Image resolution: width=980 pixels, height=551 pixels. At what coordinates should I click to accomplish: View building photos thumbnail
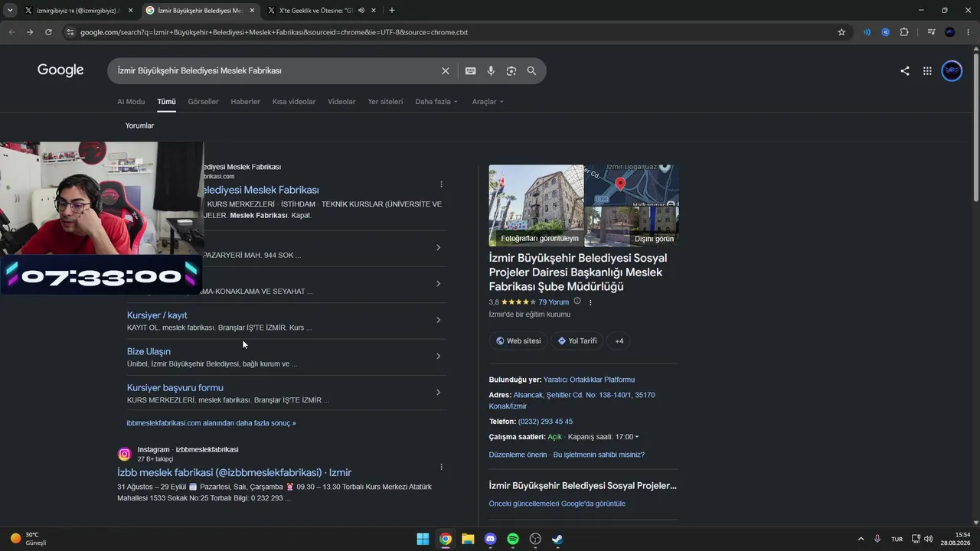click(x=536, y=205)
